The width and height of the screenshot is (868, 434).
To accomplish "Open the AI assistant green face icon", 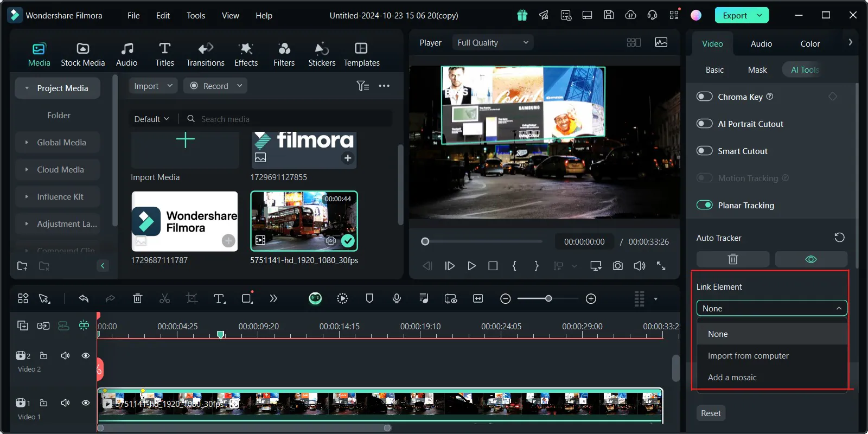I will (315, 298).
